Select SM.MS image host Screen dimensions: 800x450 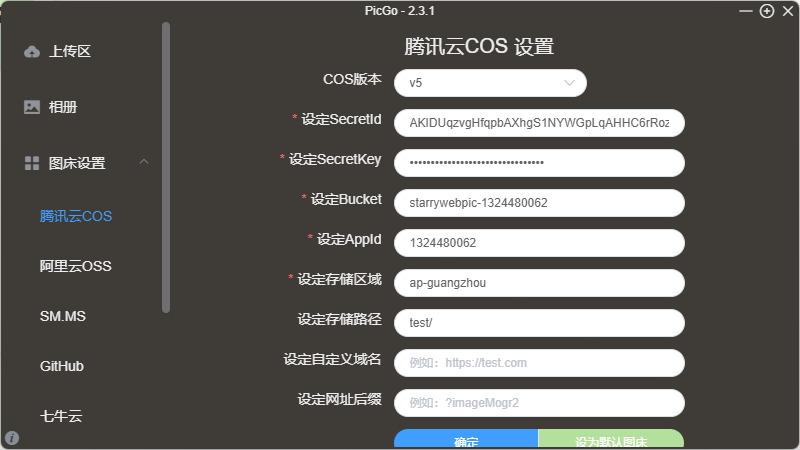pyautogui.click(x=63, y=316)
